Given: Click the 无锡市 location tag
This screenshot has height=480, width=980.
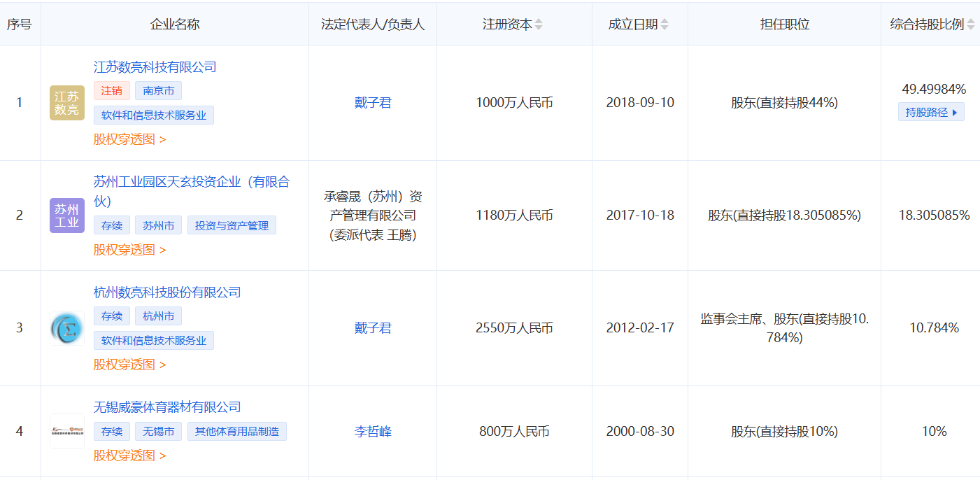Looking at the screenshot, I should pyautogui.click(x=158, y=432).
